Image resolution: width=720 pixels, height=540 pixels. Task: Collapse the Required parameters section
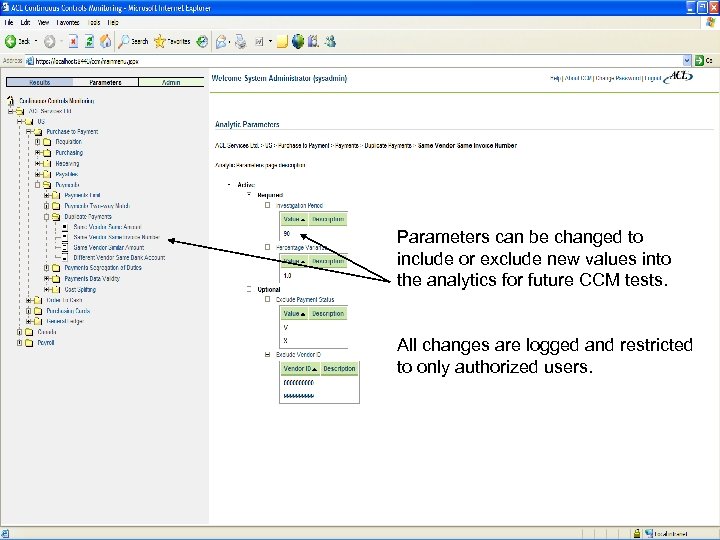[249, 195]
